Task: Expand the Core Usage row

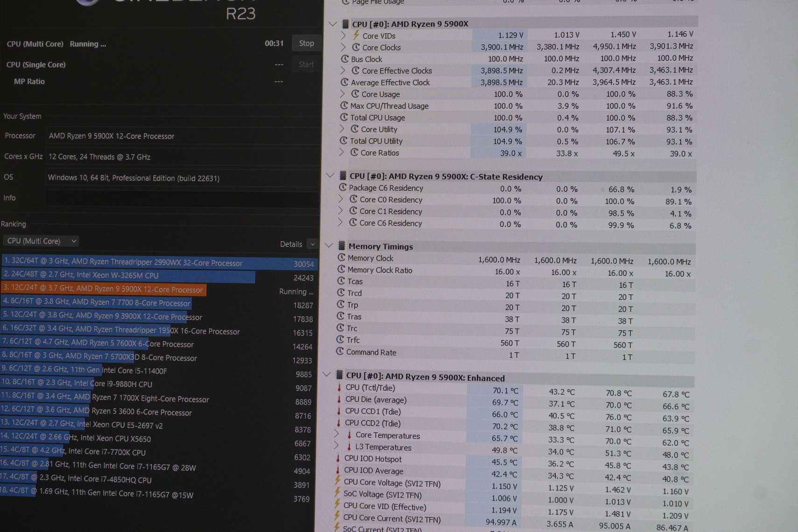Action: coord(343,94)
